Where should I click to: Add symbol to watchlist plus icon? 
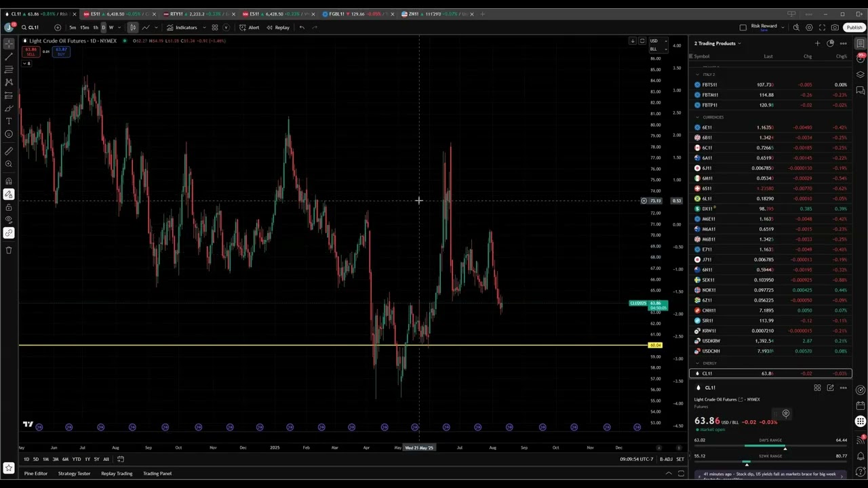coord(817,43)
